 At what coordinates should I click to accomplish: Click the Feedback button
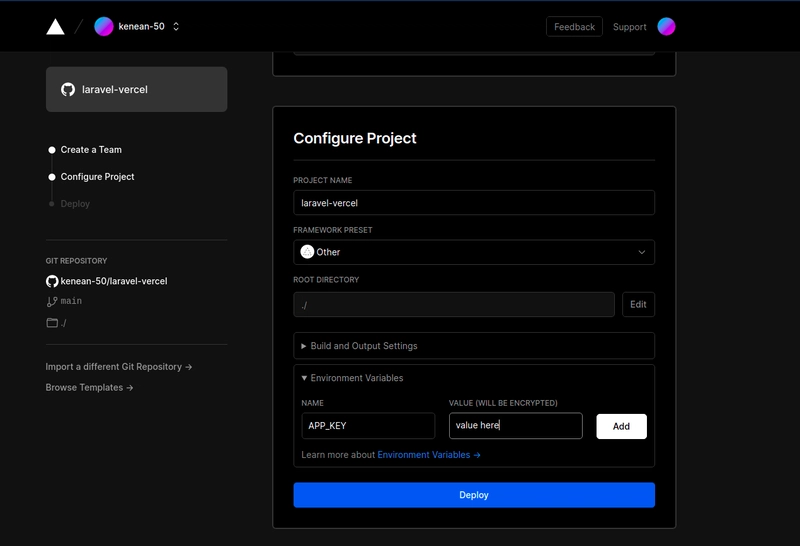coord(574,27)
